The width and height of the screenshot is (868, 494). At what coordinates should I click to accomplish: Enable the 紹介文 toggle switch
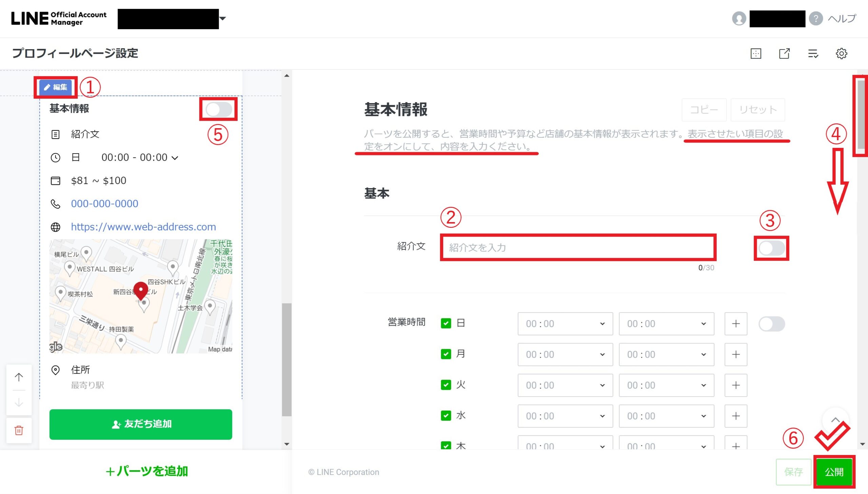pos(771,249)
